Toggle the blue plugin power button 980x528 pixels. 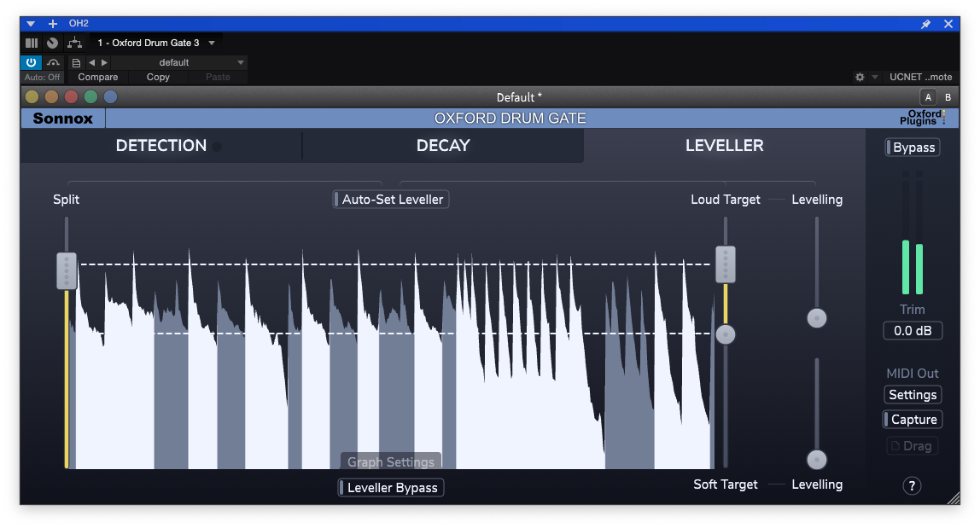click(x=31, y=62)
